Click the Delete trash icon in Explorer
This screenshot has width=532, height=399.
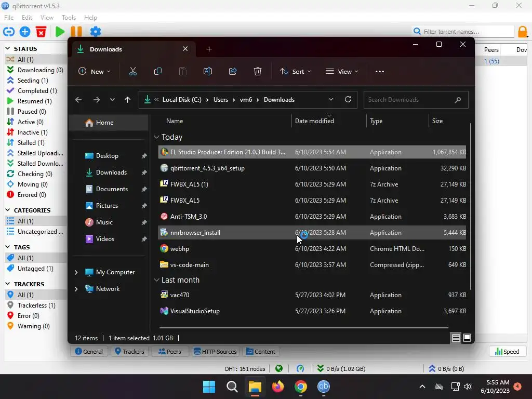[258, 72]
